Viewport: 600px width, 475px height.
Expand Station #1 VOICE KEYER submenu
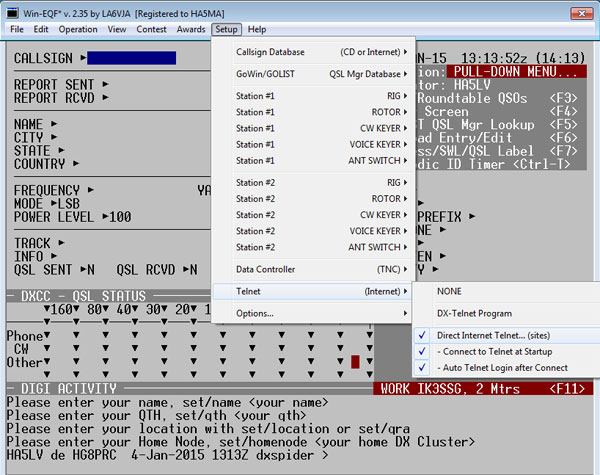point(313,144)
